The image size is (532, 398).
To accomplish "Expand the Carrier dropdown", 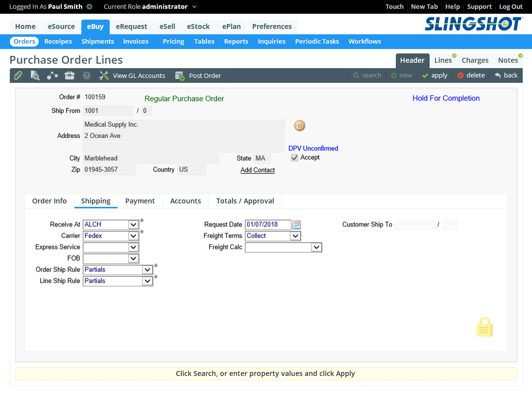I will [x=133, y=236].
